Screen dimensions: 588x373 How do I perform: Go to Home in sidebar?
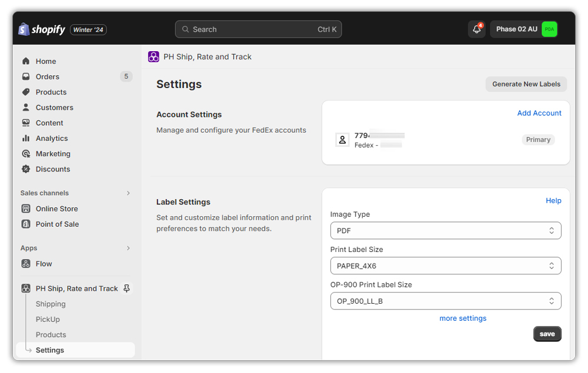(x=46, y=61)
